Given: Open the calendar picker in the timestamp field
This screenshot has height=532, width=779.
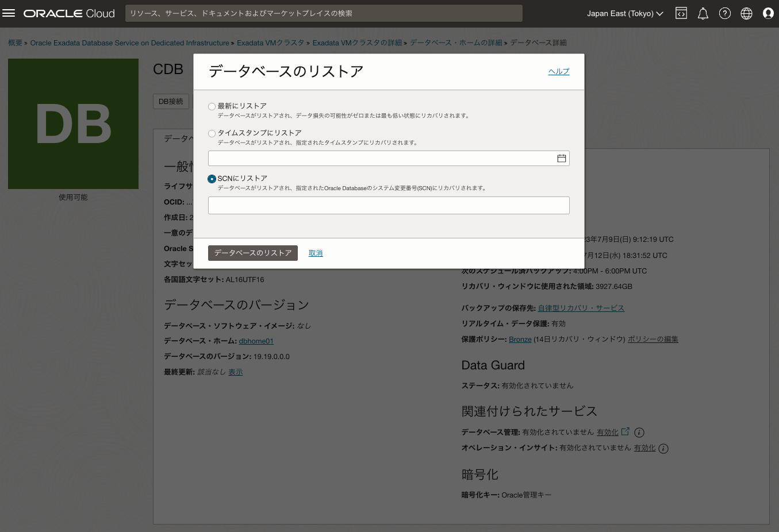Looking at the screenshot, I should [562, 158].
